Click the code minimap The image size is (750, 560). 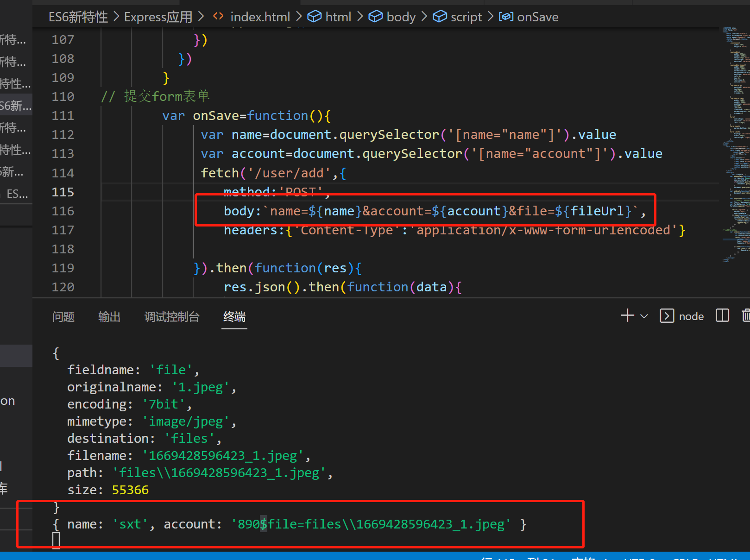click(x=736, y=144)
